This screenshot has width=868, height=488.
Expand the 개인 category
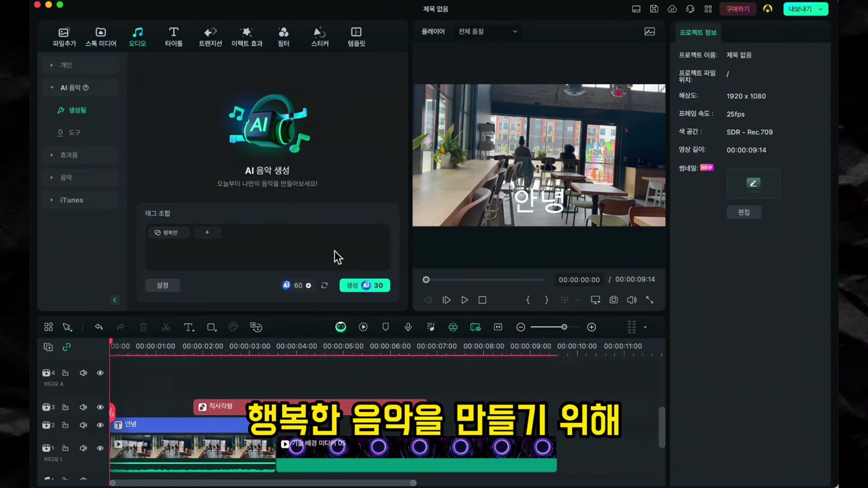pyautogui.click(x=81, y=65)
